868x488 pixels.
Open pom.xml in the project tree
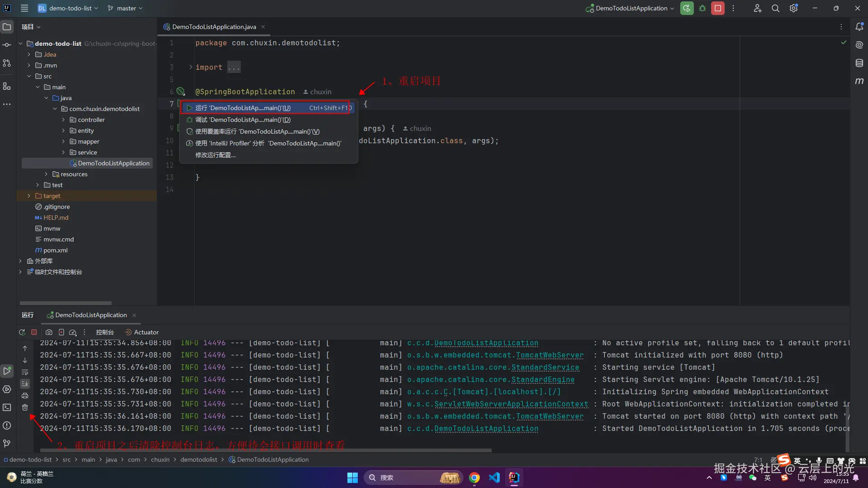[55, 250]
